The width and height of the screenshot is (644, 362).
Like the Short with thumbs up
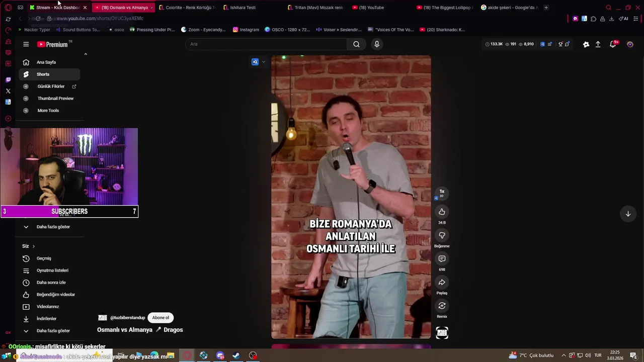[442, 212]
